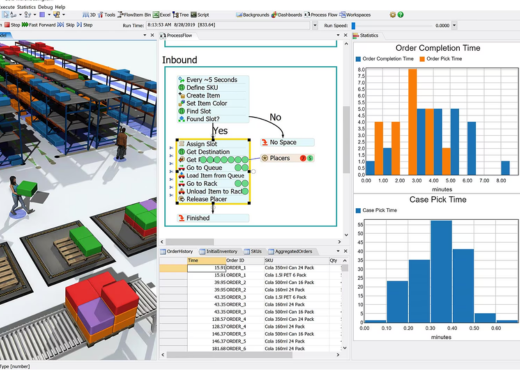Viewport: 520px width, 370px height.
Task: Select the 'Find Slot' activity
Action: pos(213,111)
